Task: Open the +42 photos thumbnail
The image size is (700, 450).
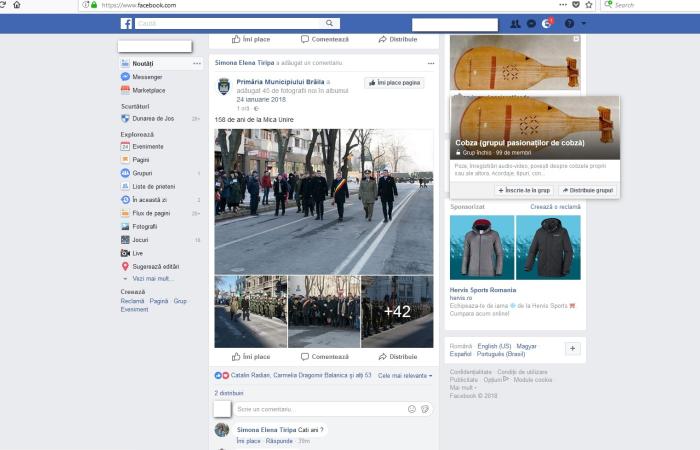Action: pyautogui.click(x=397, y=312)
